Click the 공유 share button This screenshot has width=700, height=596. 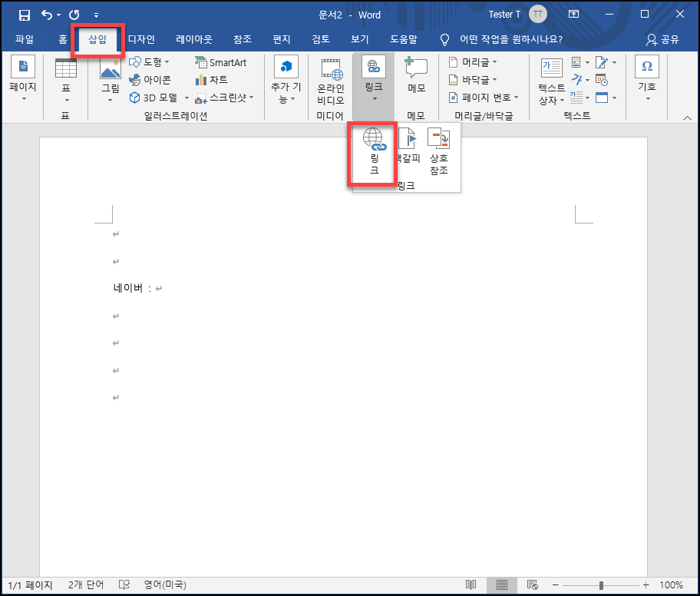(662, 40)
